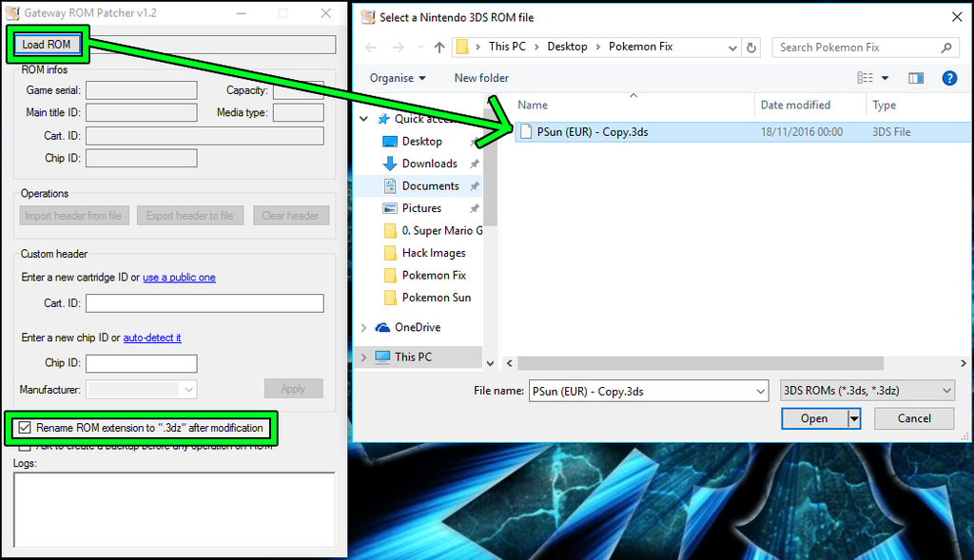Select 'This PC' in the address breadcrumb
This screenshot has width=974, height=560.
click(x=507, y=47)
